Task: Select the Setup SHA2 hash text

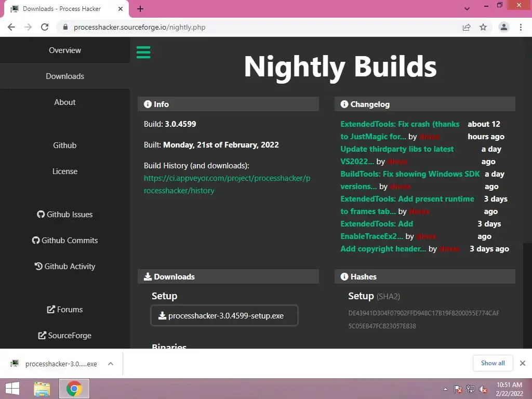Action: 423,320
